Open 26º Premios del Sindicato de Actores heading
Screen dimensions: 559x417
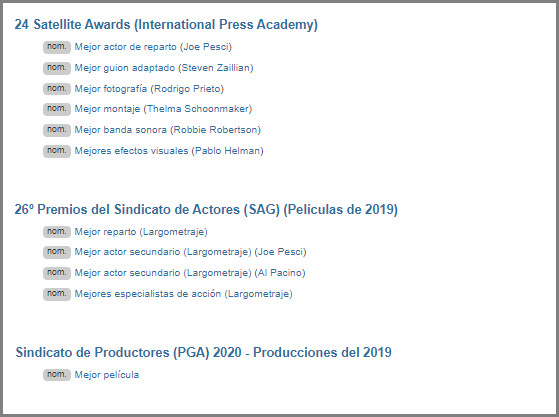[206, 210]
